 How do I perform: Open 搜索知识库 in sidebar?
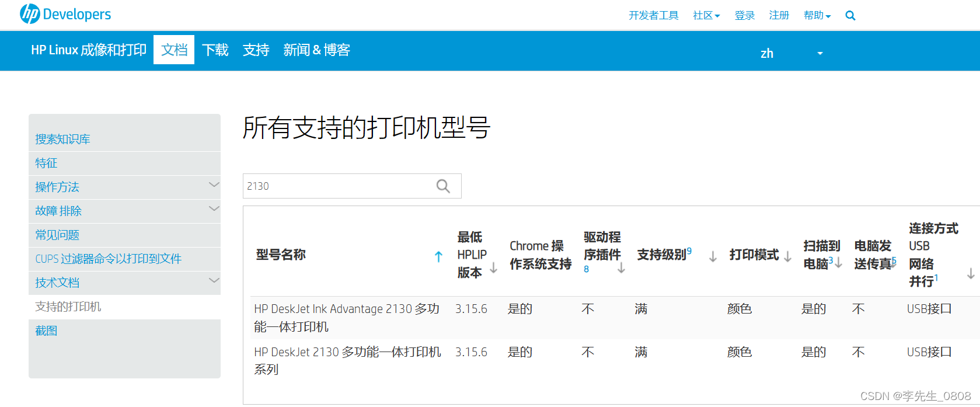tap(62, 139)
